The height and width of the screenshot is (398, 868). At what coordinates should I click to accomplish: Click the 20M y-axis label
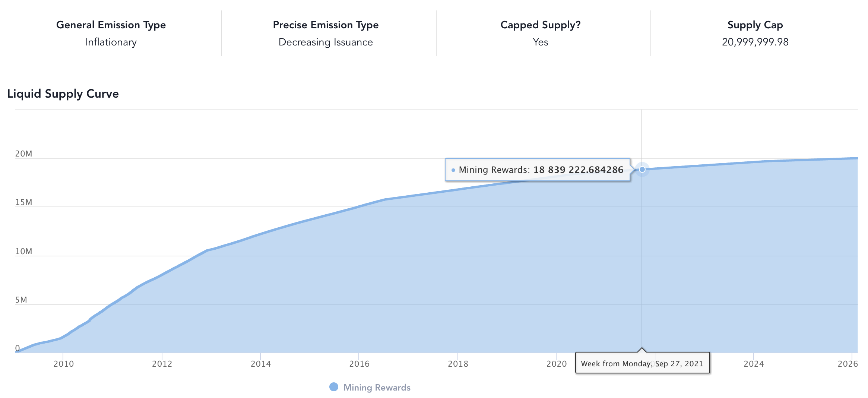point(24,154)
